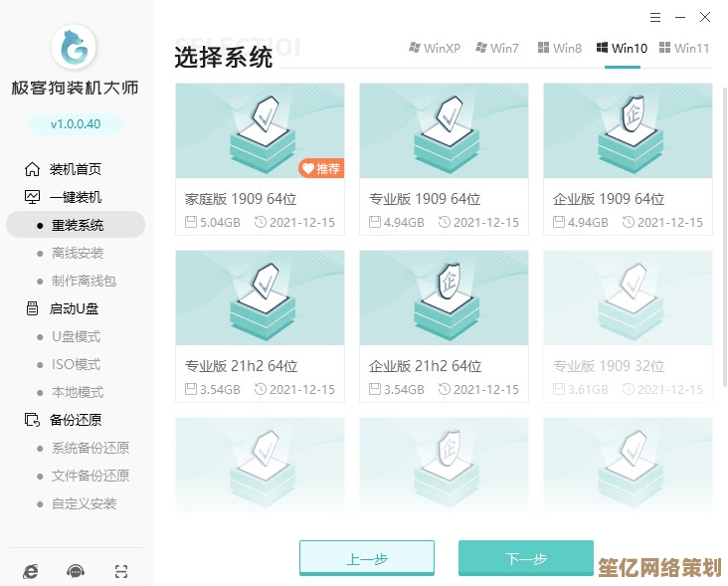Click the 备份还原 section label
The image size is (728, 586).
[x=76, y=420]
